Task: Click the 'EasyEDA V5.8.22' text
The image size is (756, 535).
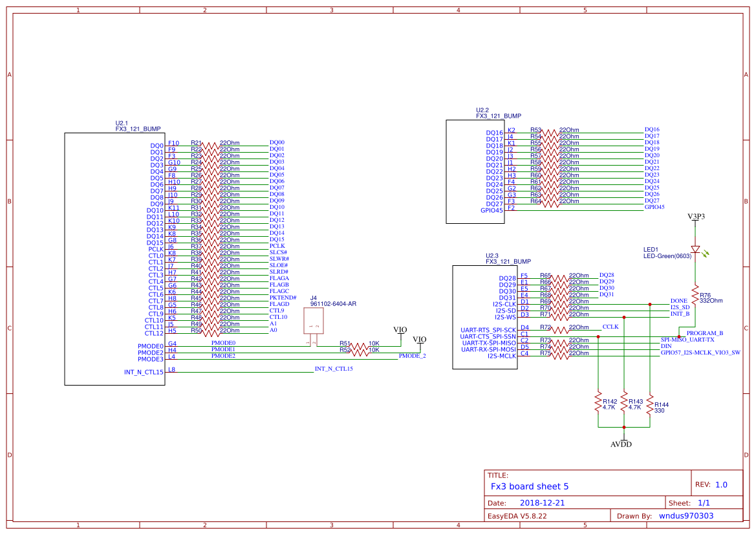Action: [517, 516]
